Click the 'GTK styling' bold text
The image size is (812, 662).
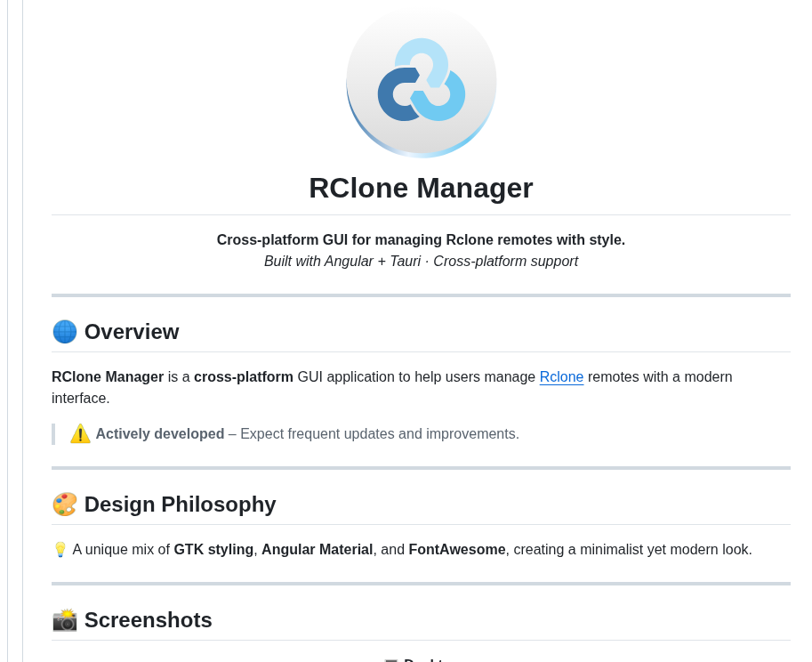click(x=213, y=550)
